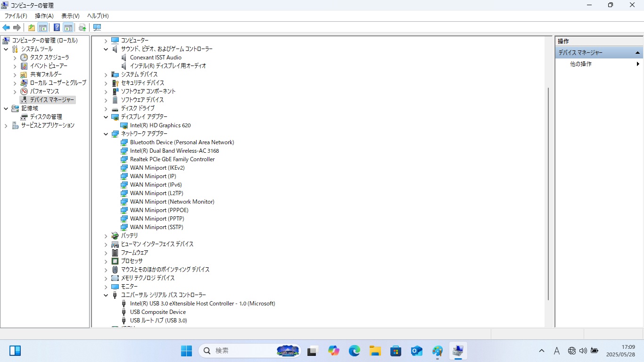Click the バッテリ battery category icon
644x362 pixels.
click(x=115, y=236)
